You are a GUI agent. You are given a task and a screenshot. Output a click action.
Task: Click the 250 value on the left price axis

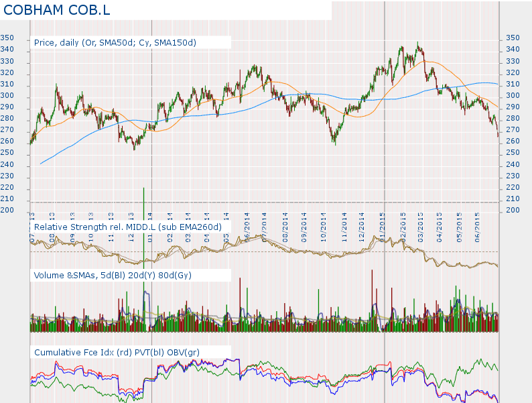pos(7,152)
